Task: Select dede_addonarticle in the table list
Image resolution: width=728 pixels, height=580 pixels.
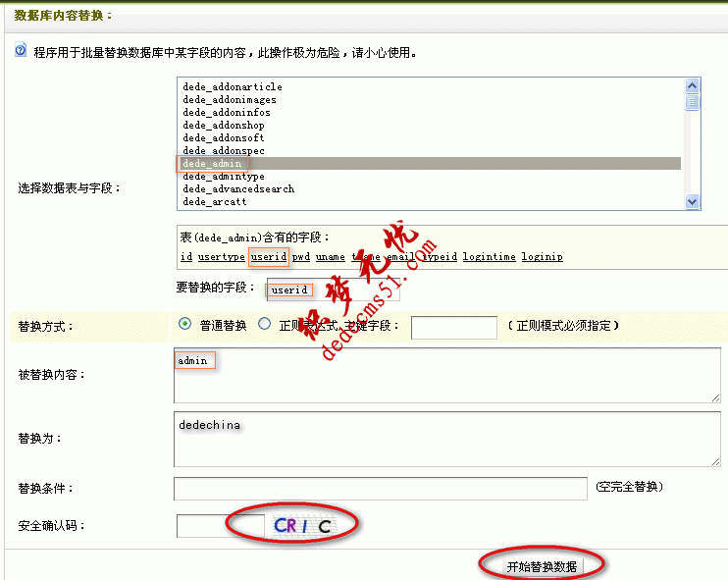Action: (x=232, y=87)
